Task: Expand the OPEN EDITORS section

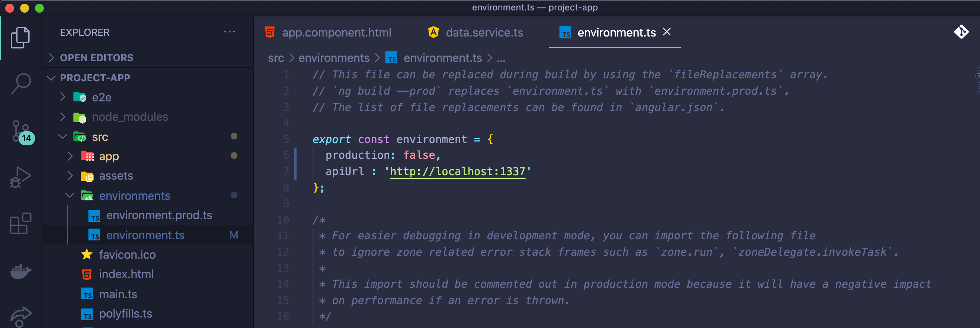Action: (97, 57)
